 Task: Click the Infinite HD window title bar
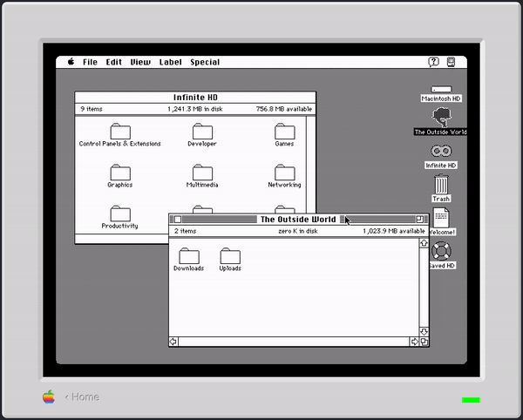click(195, 98)
